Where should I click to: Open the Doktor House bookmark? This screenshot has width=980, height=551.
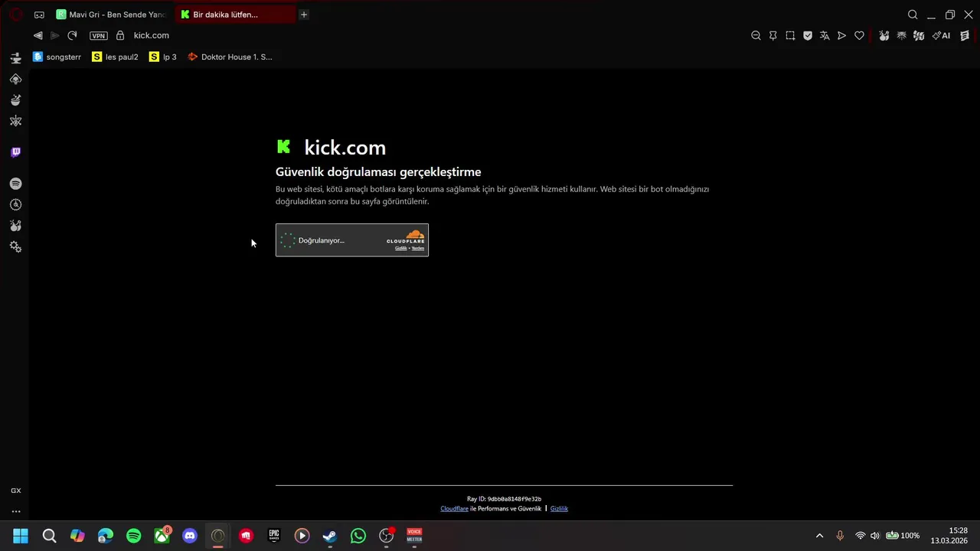tap(230, 57)
